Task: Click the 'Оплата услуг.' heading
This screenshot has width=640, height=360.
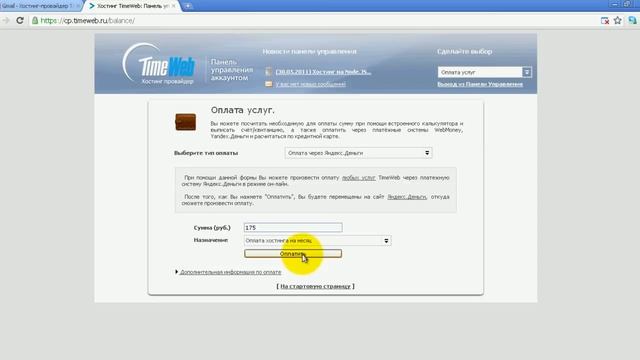Action: [x=243, y=110]
